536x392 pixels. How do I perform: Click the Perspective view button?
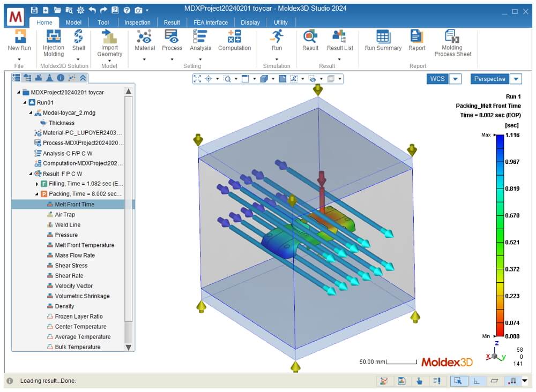[490, 79]
